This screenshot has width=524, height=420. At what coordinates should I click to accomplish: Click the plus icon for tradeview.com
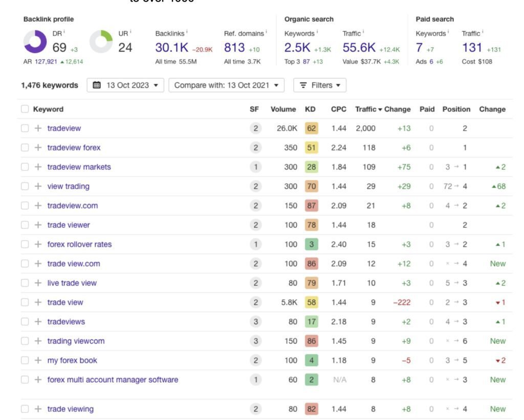(x=38, y=206)
